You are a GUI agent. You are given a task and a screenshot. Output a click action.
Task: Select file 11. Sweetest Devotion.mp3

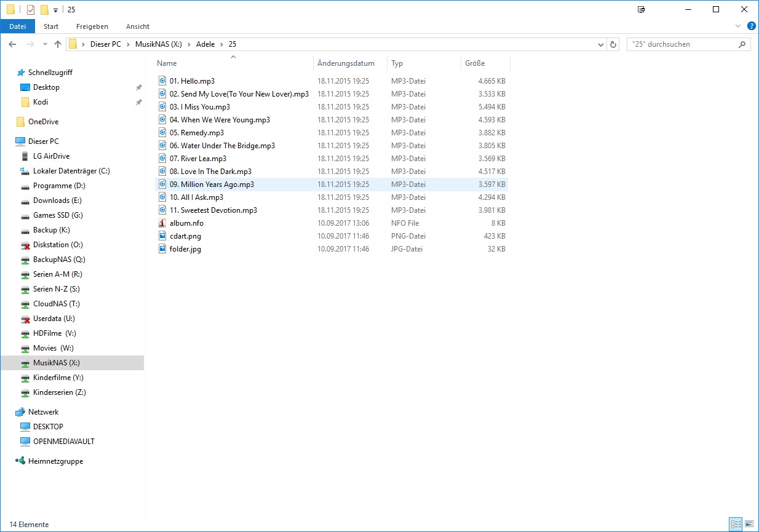(213, 210)
